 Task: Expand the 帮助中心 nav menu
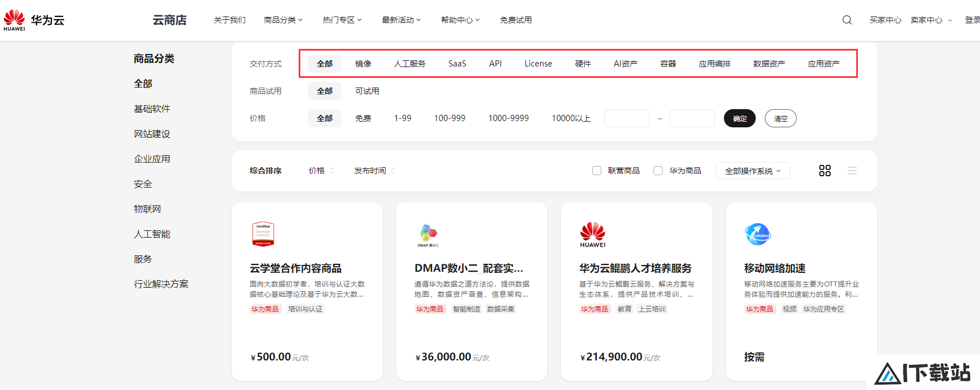point(460,20)
